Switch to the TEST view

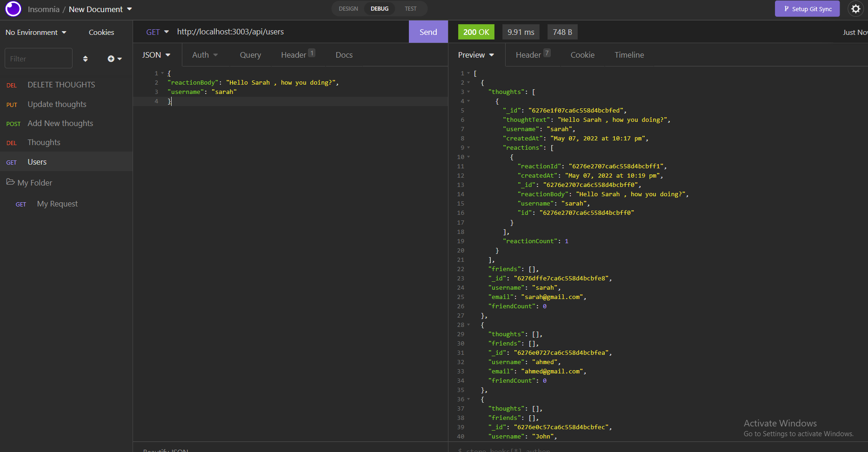click(x=410, y=9)
